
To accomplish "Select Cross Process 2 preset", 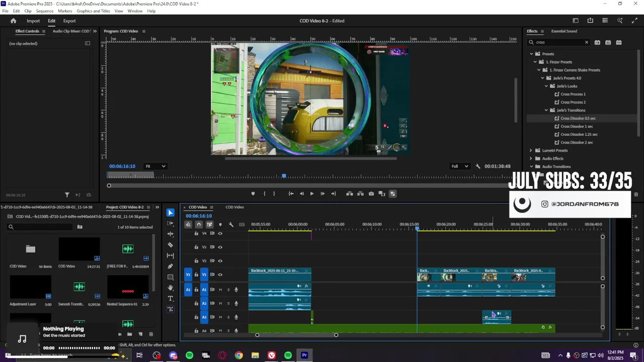I will 573,102.
